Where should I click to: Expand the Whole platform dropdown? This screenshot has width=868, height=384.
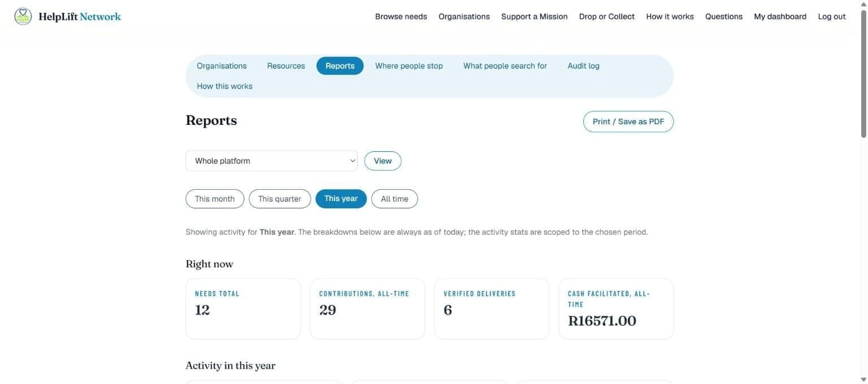click(271, 161)
